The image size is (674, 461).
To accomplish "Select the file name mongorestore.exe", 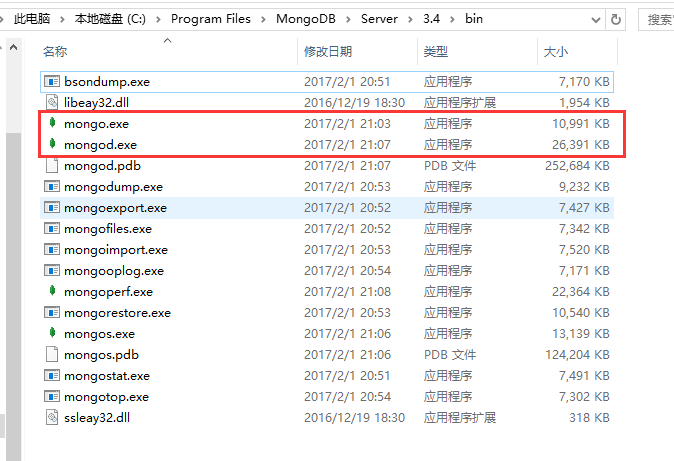I will pyautogui.click(x=117, y=313).
